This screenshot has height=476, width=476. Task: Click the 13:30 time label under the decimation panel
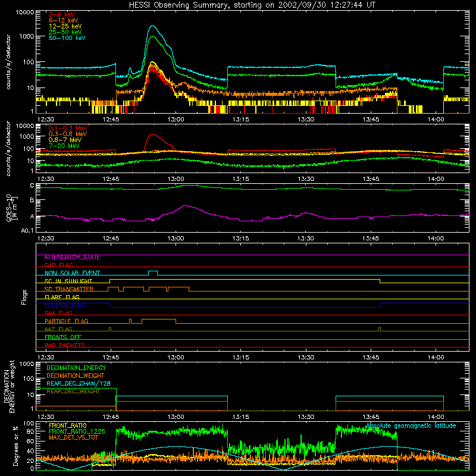(x=306, y=417)
